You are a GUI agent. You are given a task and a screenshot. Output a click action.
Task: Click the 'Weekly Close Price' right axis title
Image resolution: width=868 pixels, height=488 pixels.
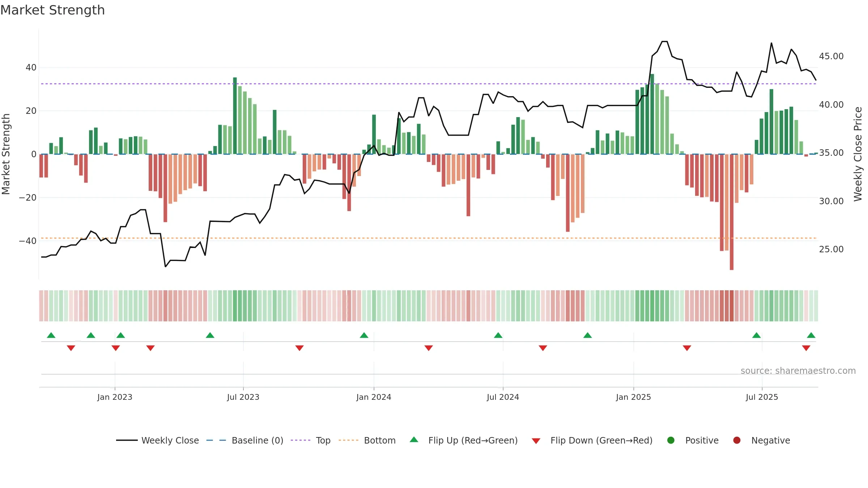coord(858,154)
